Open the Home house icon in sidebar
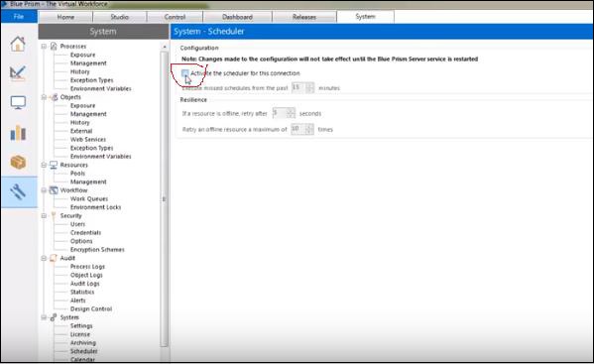The width and height of the screenshot is (594, 364). tap(18, 44)
